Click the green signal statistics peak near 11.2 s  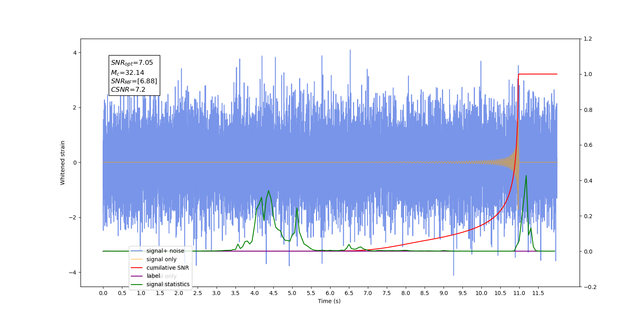(x=526, y=176)
